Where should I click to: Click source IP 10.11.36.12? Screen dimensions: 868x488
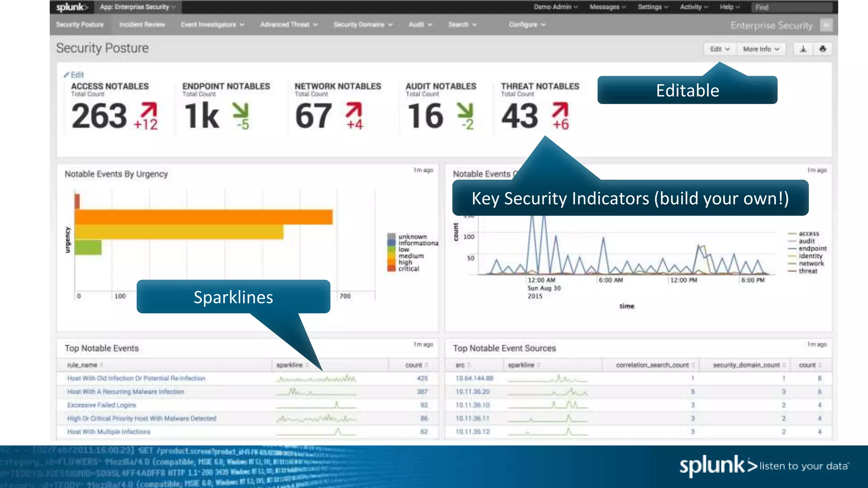click(x=473, y=432)
